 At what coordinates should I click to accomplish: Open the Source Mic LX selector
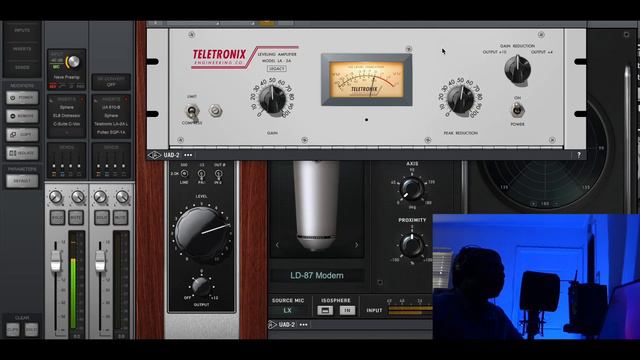pos(288,310)
